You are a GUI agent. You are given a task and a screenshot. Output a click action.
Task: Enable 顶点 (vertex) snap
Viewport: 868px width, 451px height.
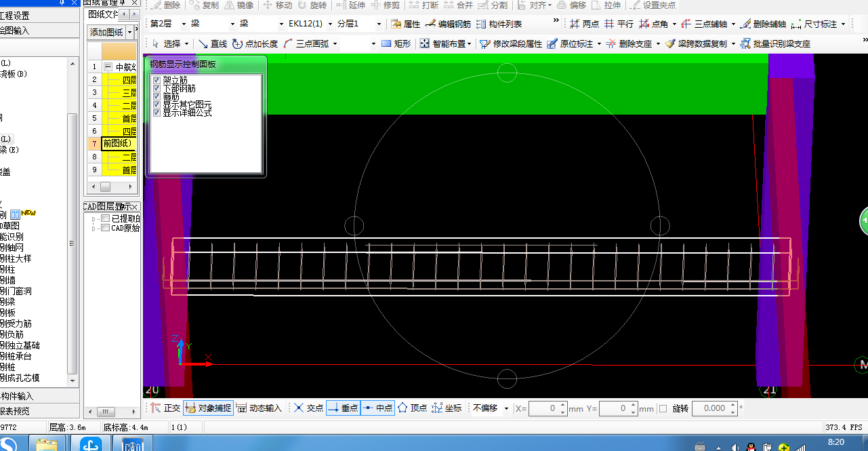coord(412,408)
